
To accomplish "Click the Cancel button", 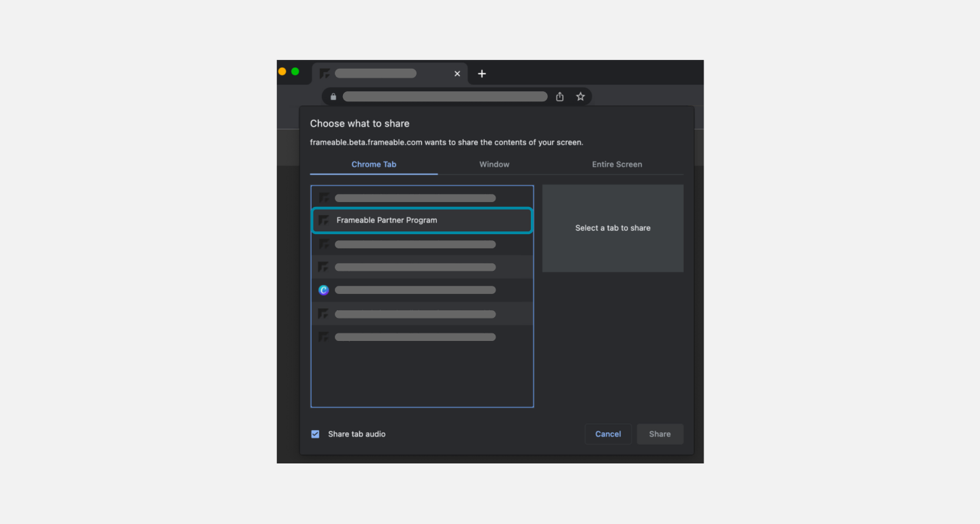I will 608,433.
